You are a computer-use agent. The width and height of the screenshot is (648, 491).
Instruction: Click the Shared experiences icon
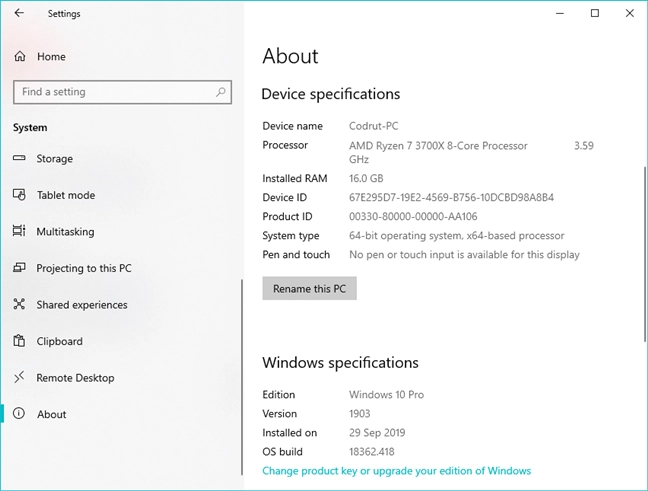tap(19, 304)
